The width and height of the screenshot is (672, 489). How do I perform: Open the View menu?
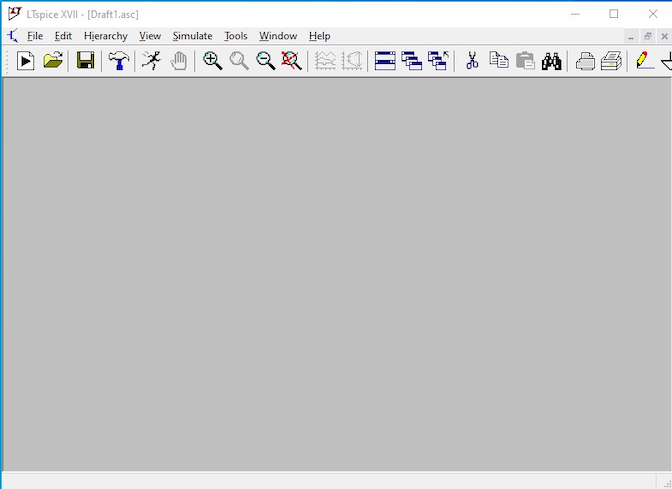(150, 36)
